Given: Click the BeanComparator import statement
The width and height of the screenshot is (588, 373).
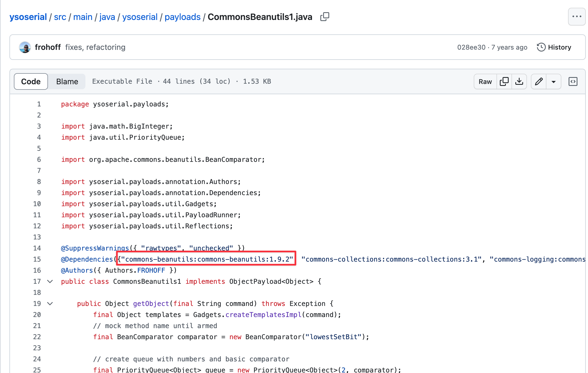Looking at the screenshot, I should 163,160.
